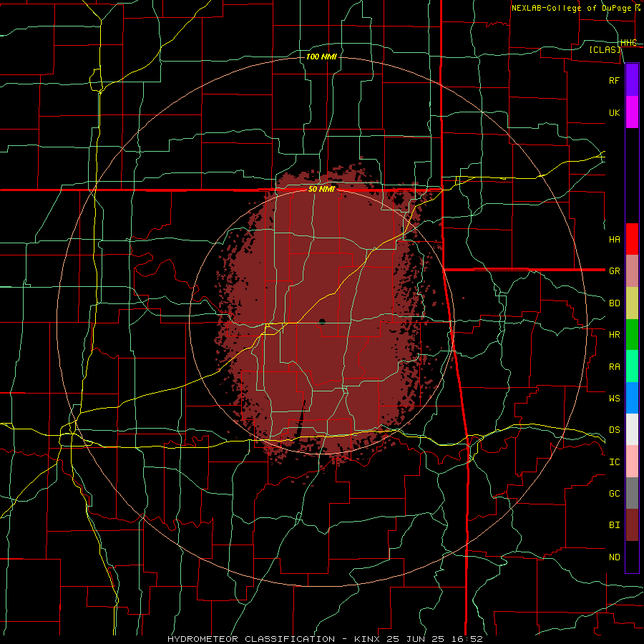The image size is (644, 644).
Task: Click the GC legend label text
Action: click(614, 494)
